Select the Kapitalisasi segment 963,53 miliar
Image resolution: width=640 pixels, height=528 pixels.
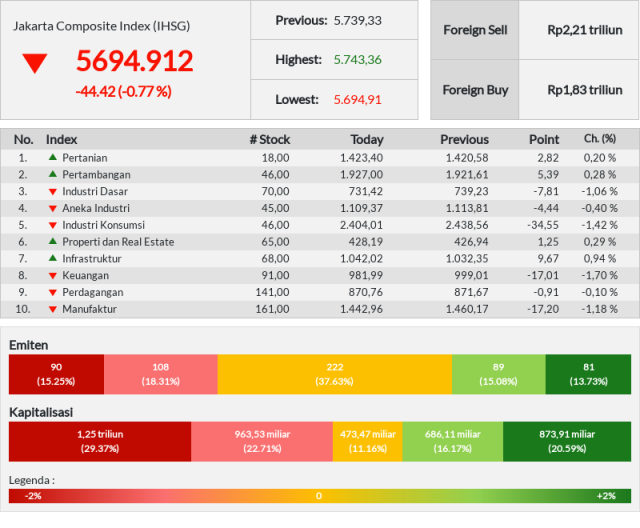(x=262, y=441)
